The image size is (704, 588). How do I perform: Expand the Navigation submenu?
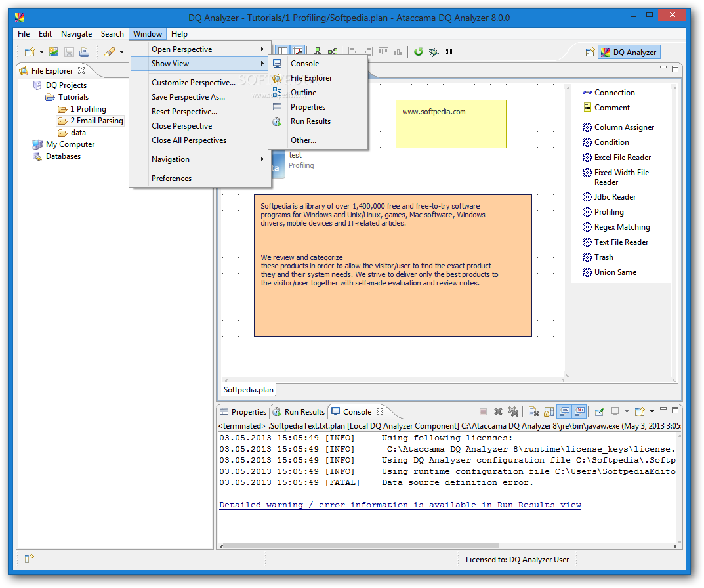pos(201,159)
